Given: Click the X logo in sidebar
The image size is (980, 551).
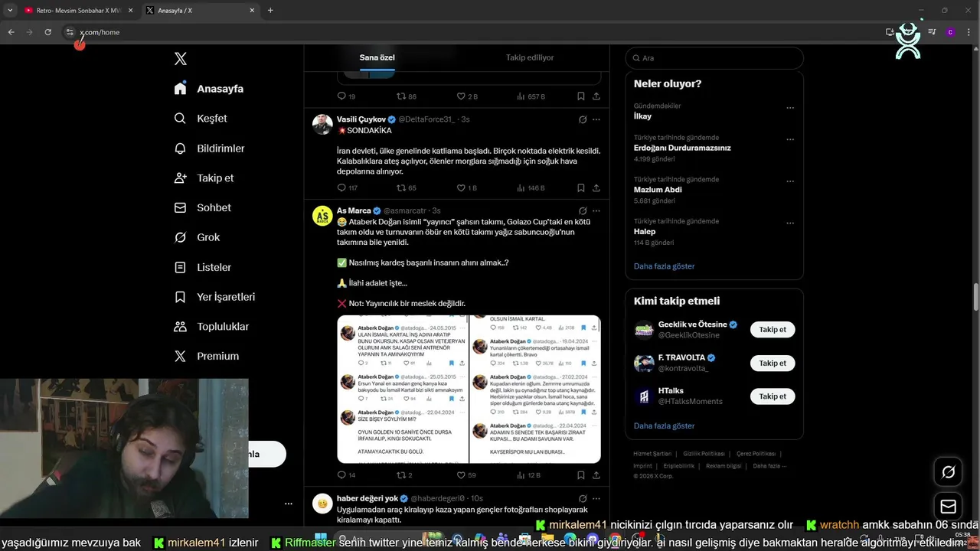Looking at the screenshot, I should point(181,59).
